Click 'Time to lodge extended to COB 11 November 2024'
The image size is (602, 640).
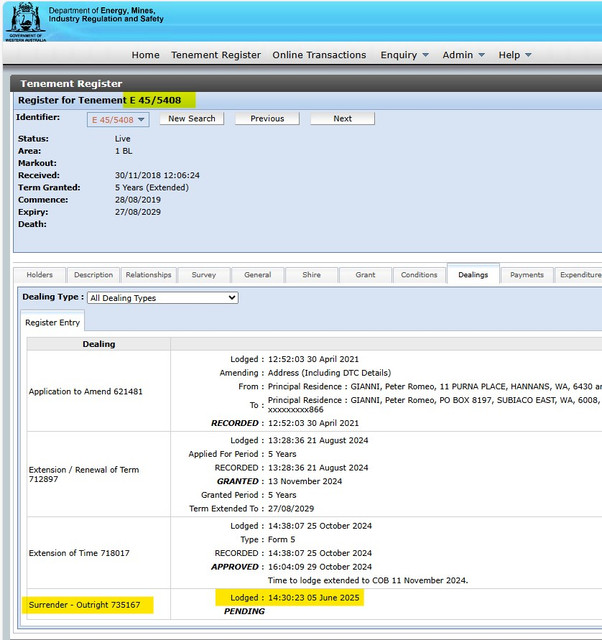(x=368, y=580)
